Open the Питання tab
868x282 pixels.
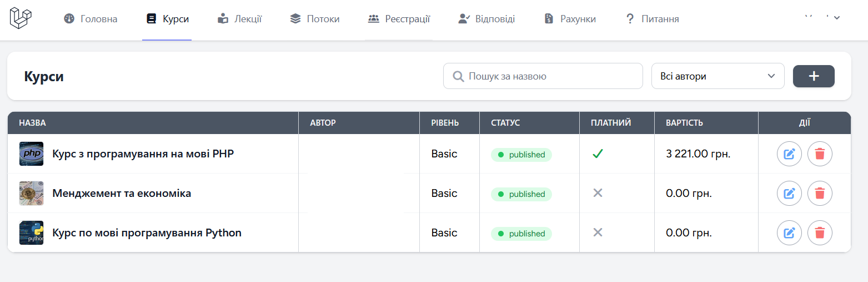[652, 19]
